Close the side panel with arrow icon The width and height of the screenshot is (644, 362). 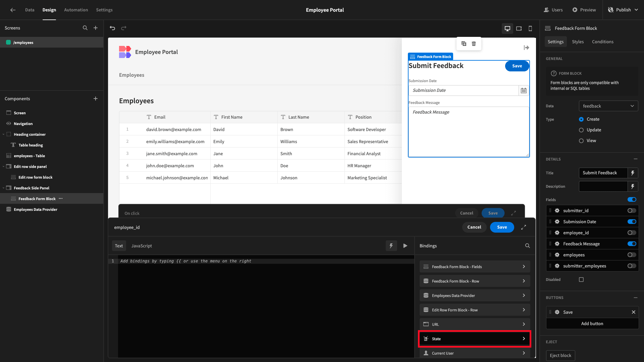tap(526, 48)
